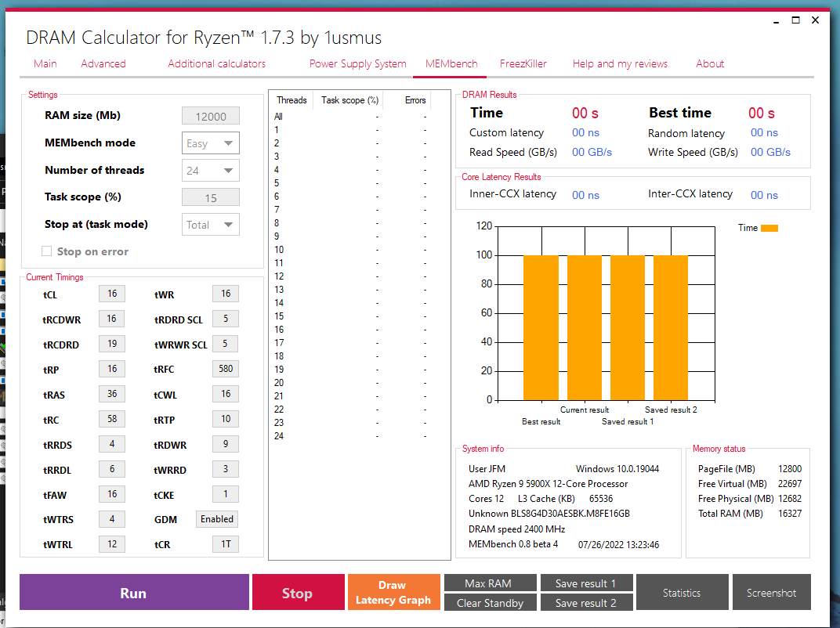The width and height of the screenshot is (840, 628).
Task: Click the Threads column header
Action: 291,100
